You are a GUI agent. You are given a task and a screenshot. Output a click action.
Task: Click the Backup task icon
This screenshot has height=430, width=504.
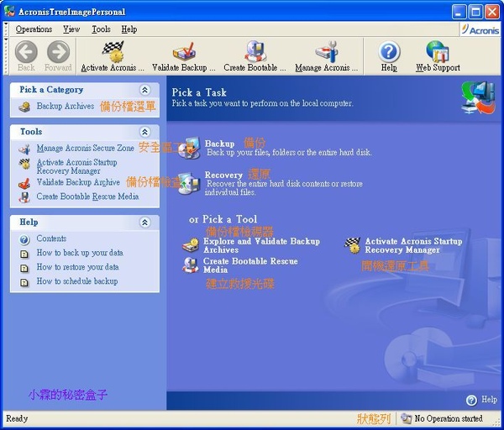pos(189,148)
